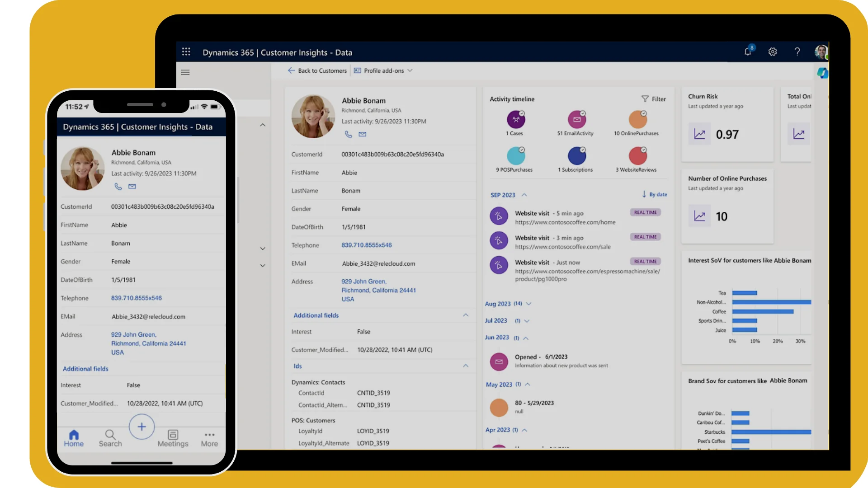This screenshot has width=868, height=488.
Task: Click phone icon on phone profile card
Action: click(118, 186)
